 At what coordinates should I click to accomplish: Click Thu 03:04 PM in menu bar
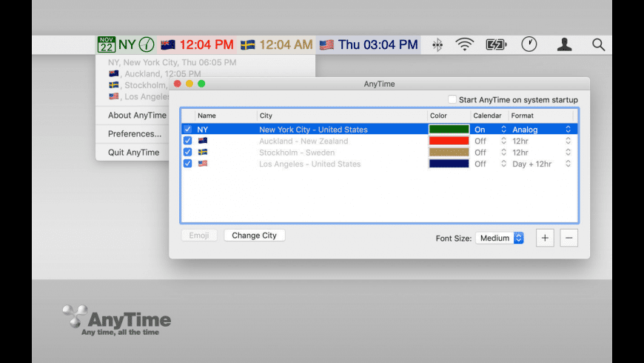(378, 44)
